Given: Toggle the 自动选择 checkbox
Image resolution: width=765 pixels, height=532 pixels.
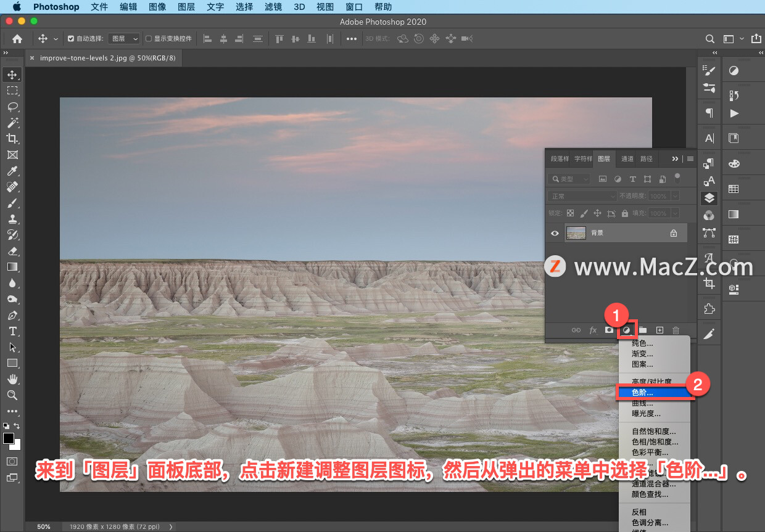Looking at the screenshot, I should click(x=70, y=39).
